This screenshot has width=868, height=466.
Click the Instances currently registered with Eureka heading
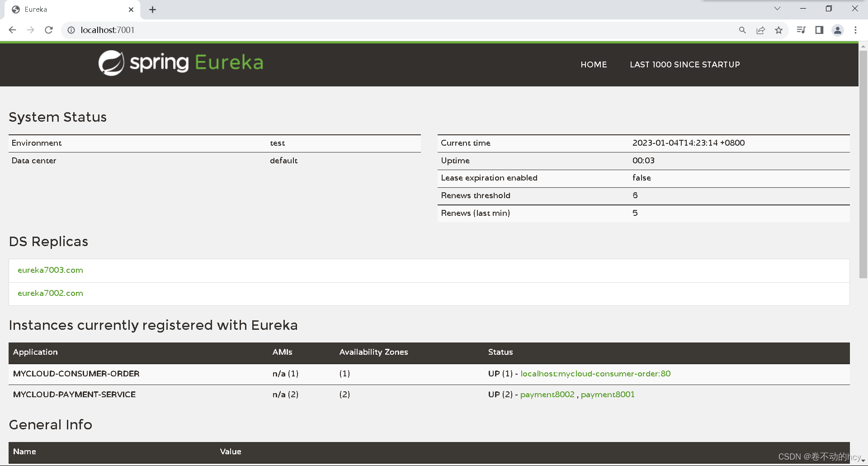(x=153, y=325)
